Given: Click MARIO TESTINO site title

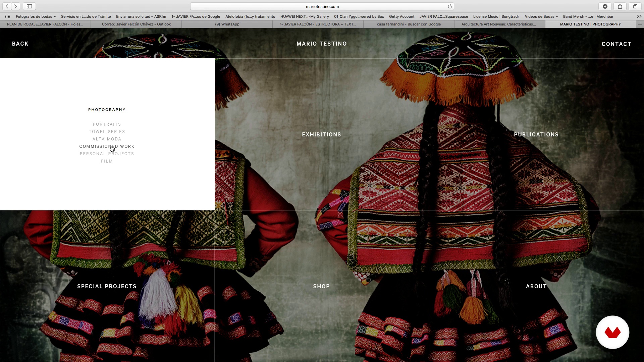Looking at the screenshot, I should point(322,44).
